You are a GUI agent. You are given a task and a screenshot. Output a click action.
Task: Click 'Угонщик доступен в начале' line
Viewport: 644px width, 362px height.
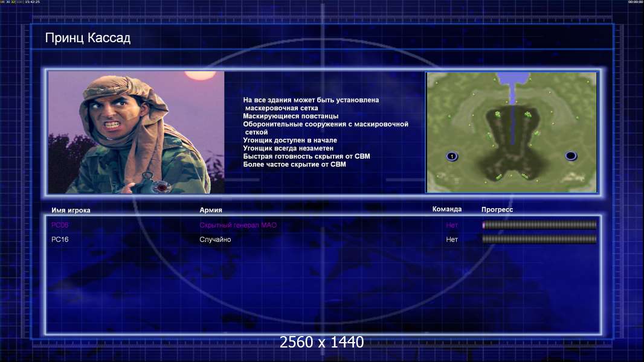(290, 140)
